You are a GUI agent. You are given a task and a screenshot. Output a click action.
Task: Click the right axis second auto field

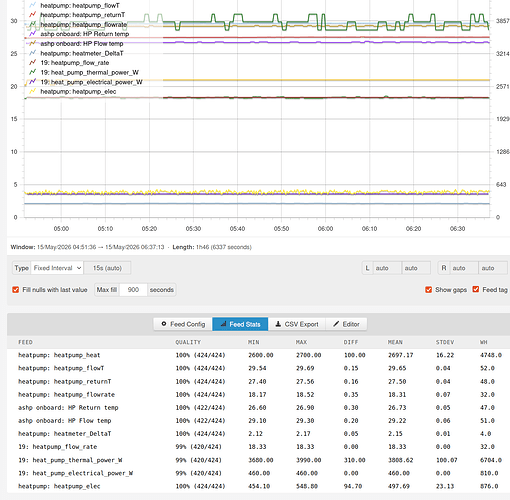pos(492,268)
